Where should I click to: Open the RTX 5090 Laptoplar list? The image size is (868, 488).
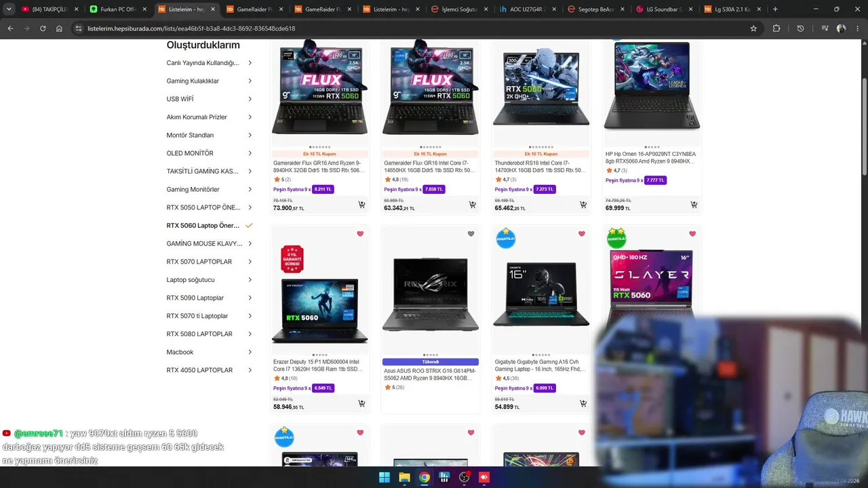[x=209, y=298]
